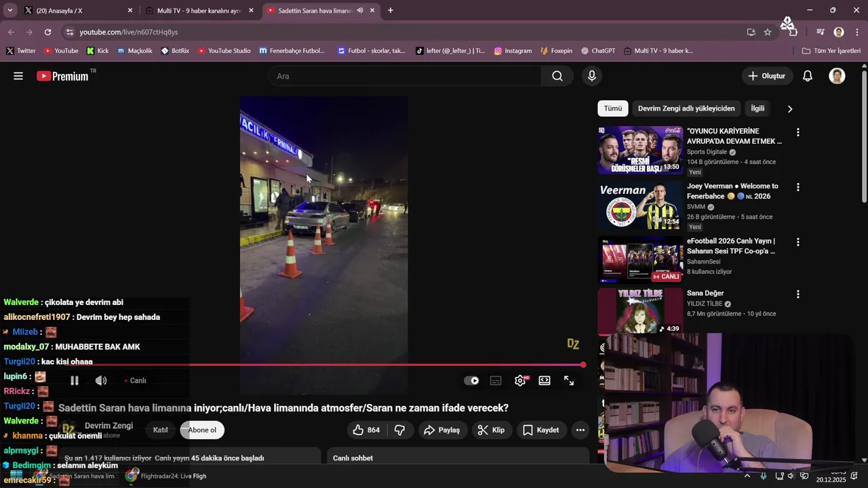Show more filter chips with right arrow
The image size is (868, 488).
point(789,108)
